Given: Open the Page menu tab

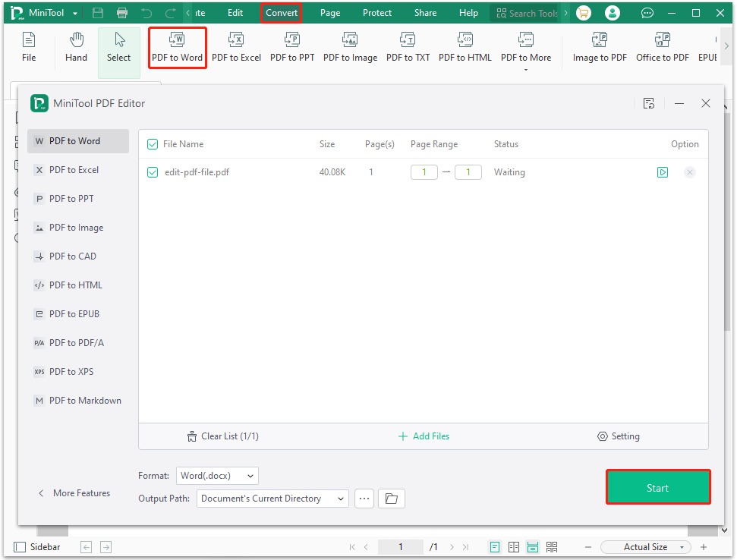Looking at the screenshot, I should coord(330,13).
